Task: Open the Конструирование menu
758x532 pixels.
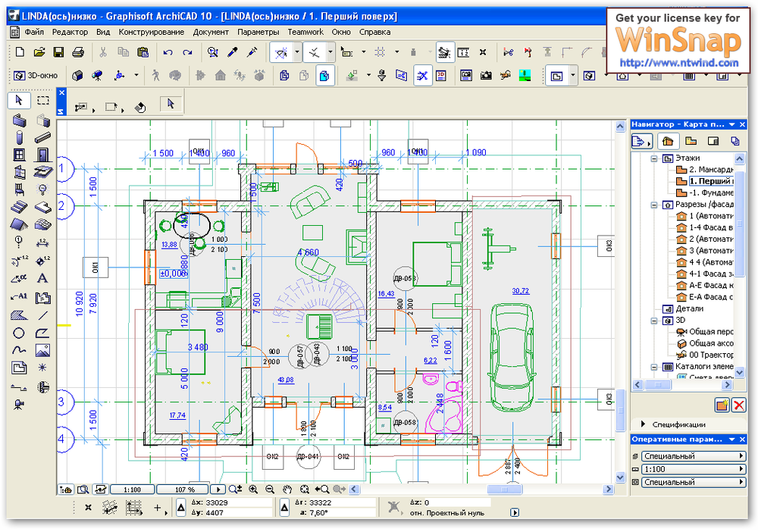Action: 151,32
